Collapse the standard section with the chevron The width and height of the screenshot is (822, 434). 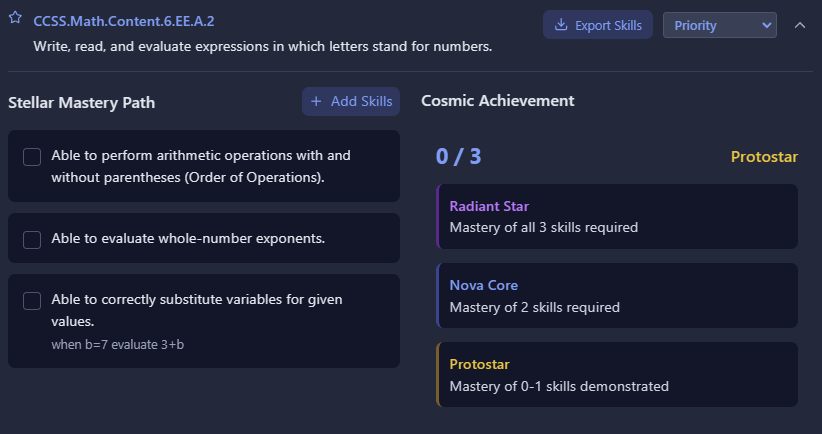799,25
